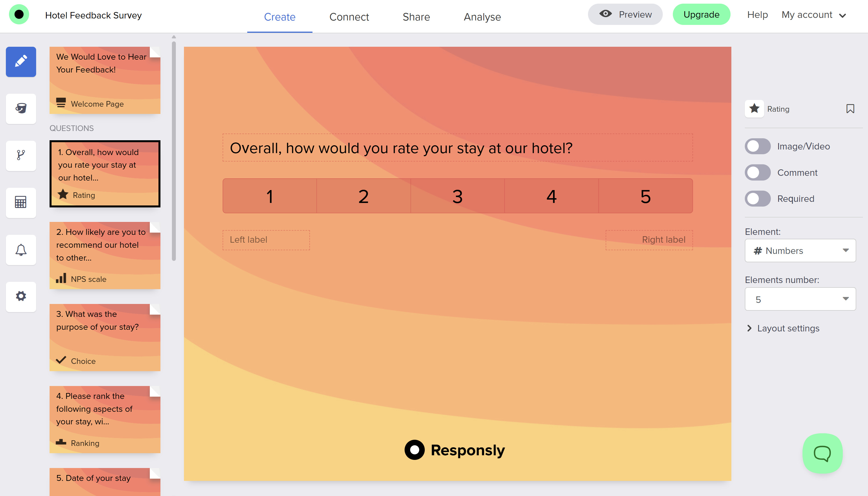Open the gear settings icon in sidebar
868x496 pixels.
pos(21,296)
